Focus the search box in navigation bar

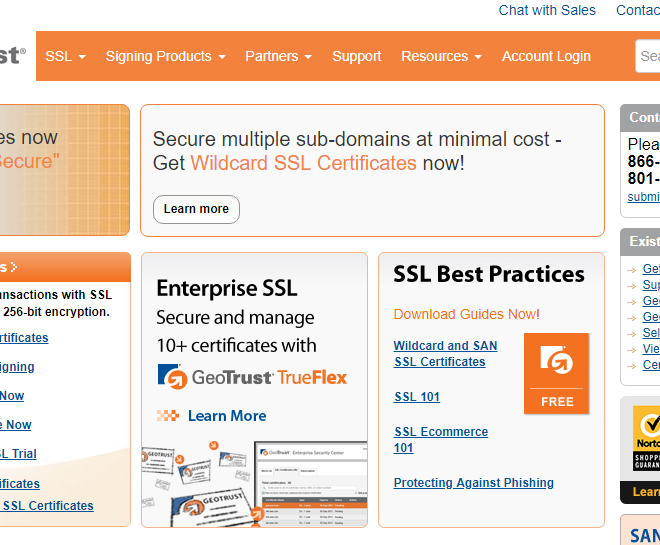point(647,56)
